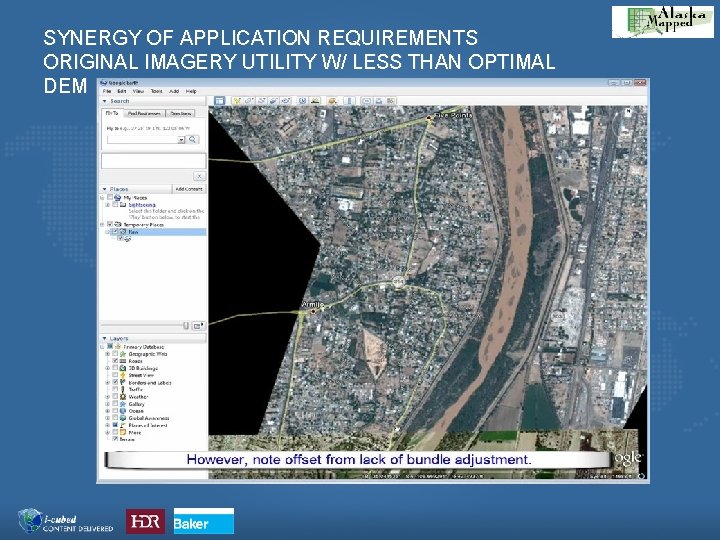Click the planet switcher toolbar icon
The height and width of the screenshot is (540, 720).
(x=332, y=101)
